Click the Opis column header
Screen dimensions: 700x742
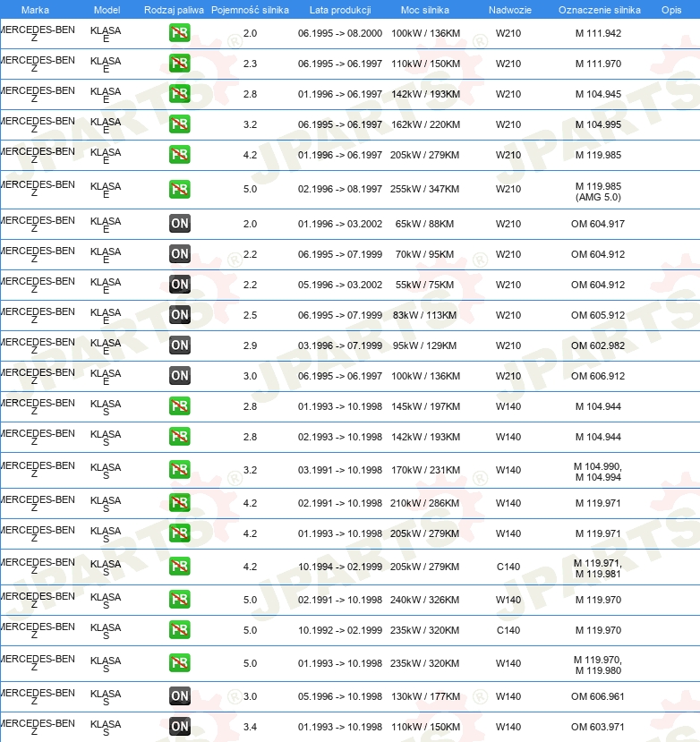pyautogui.click(x=671, y=10)
